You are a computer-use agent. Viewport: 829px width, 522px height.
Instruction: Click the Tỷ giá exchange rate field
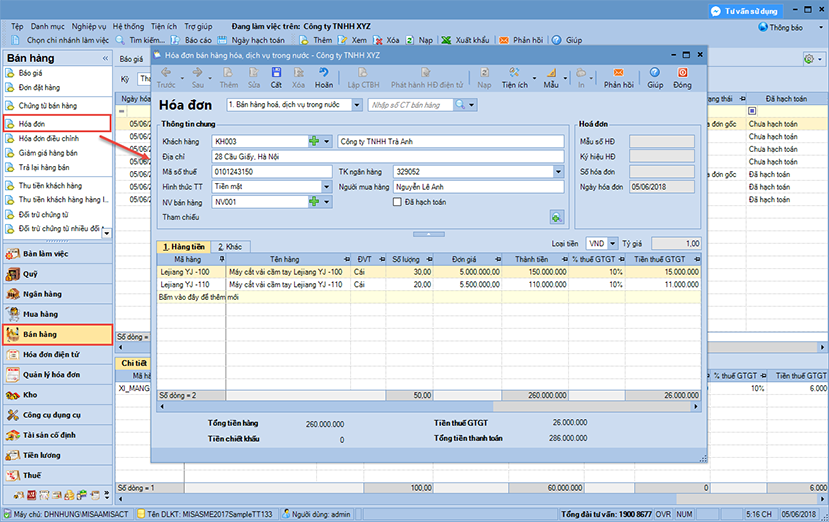point(676,243)
